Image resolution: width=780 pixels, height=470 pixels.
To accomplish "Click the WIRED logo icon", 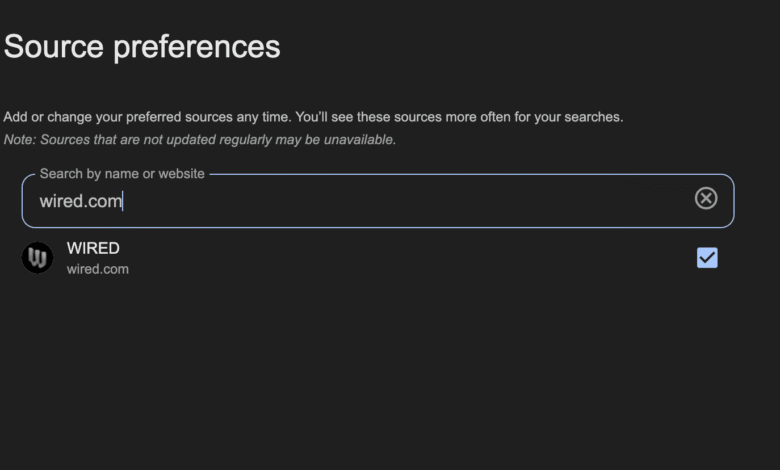I will (x=37, y=258).
